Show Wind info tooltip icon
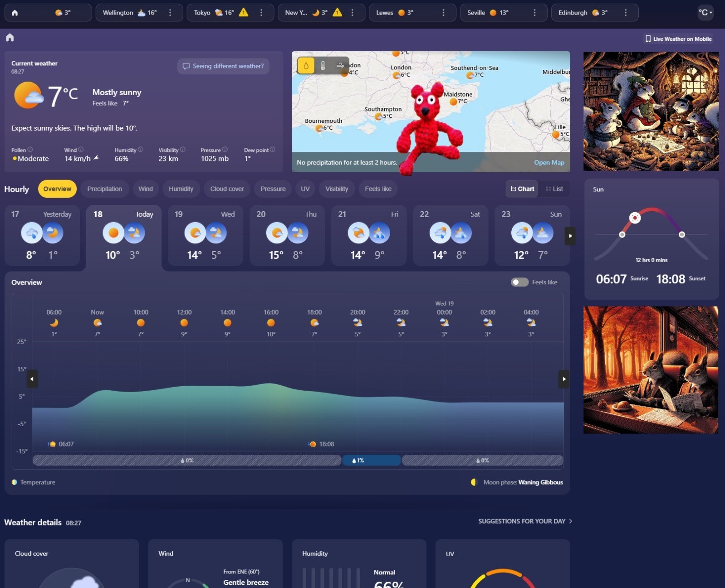The image size is (725, 588). 81,150
